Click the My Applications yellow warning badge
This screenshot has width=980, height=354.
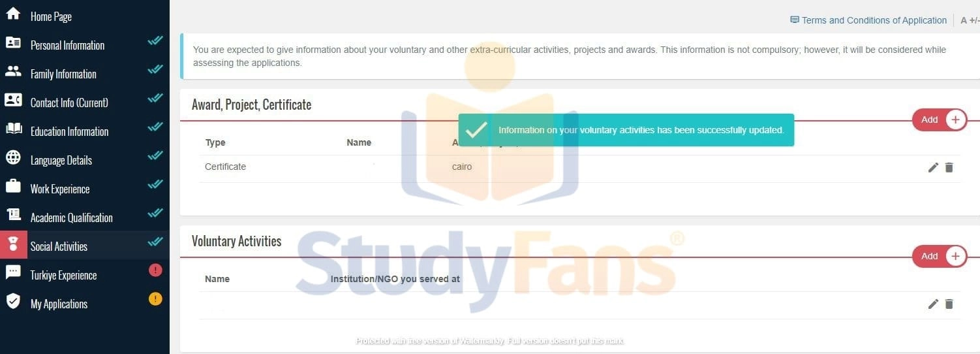[155, 298]
